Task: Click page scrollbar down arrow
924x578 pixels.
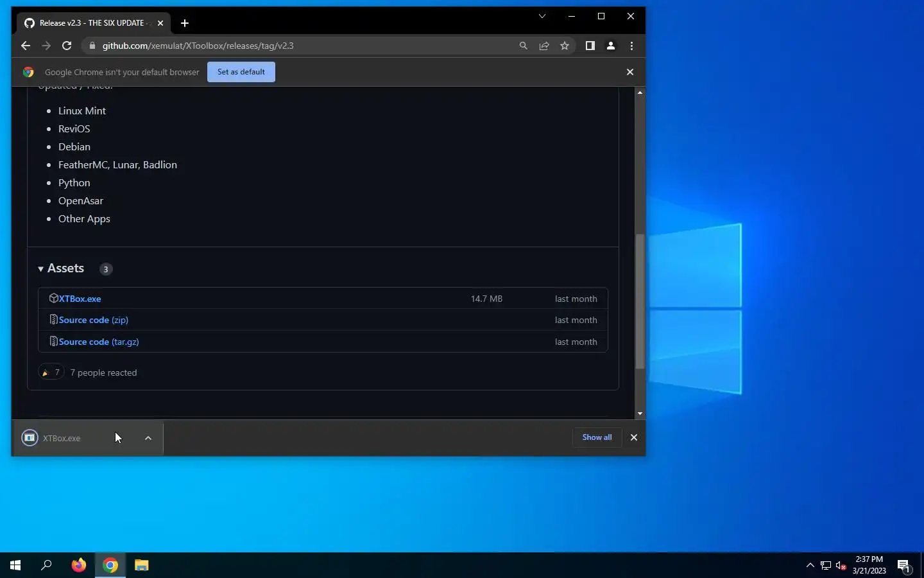Action: pyautogui.click(x=640, y=414)
